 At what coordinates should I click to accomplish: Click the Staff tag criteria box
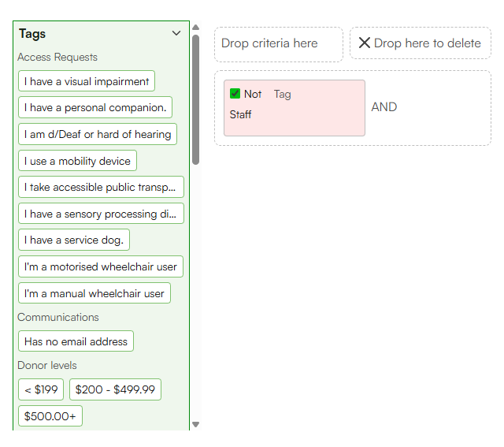click(295, 108)
